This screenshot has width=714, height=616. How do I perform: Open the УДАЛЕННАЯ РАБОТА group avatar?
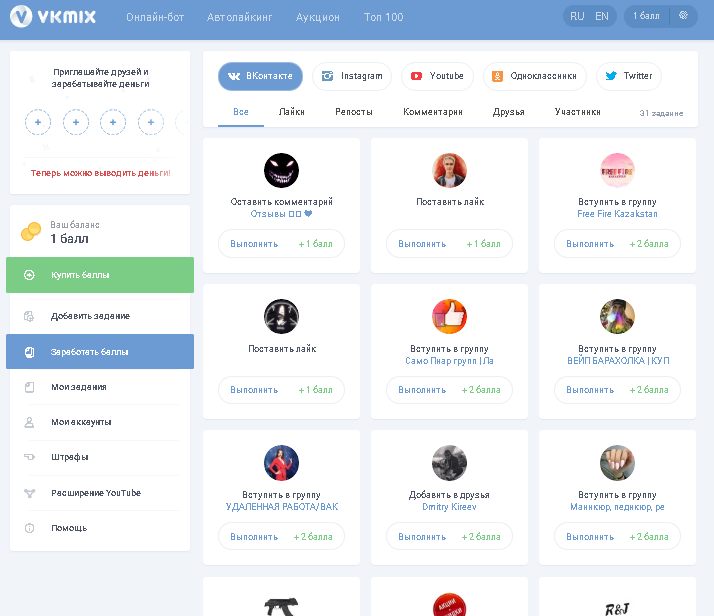[x=281, y=463]
